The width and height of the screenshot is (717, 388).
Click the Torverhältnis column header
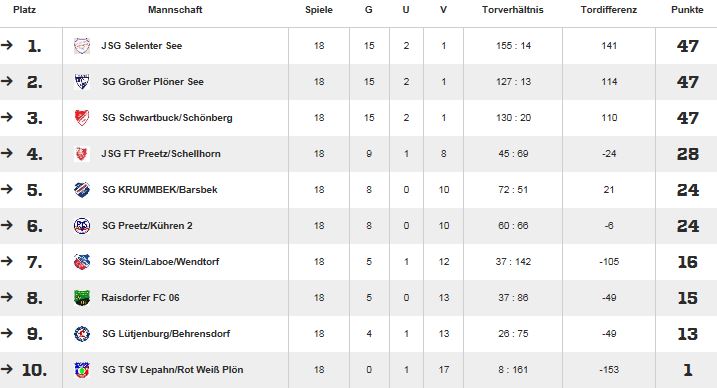[513, 10]
